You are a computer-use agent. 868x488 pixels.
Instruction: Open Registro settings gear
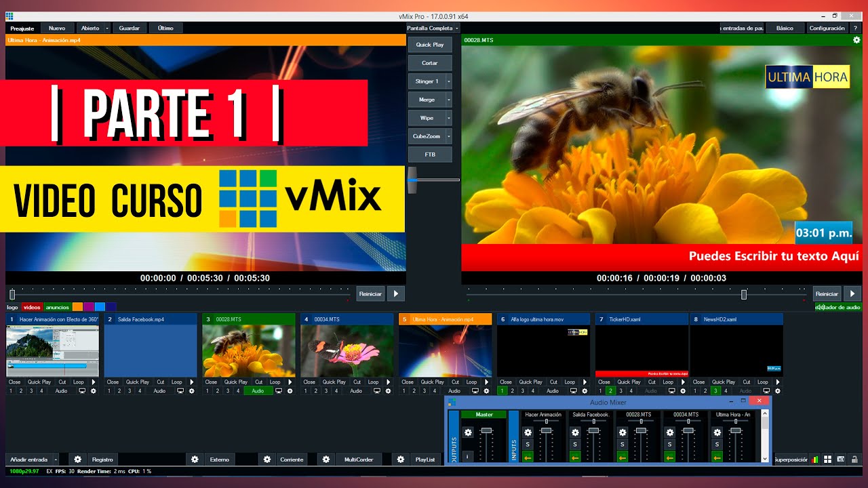77,460
